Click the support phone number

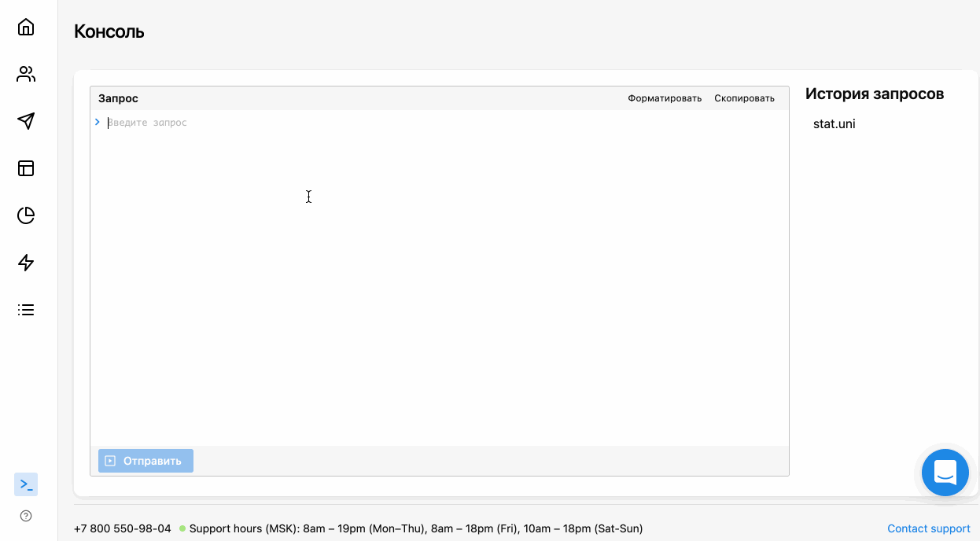coord(122,528)
